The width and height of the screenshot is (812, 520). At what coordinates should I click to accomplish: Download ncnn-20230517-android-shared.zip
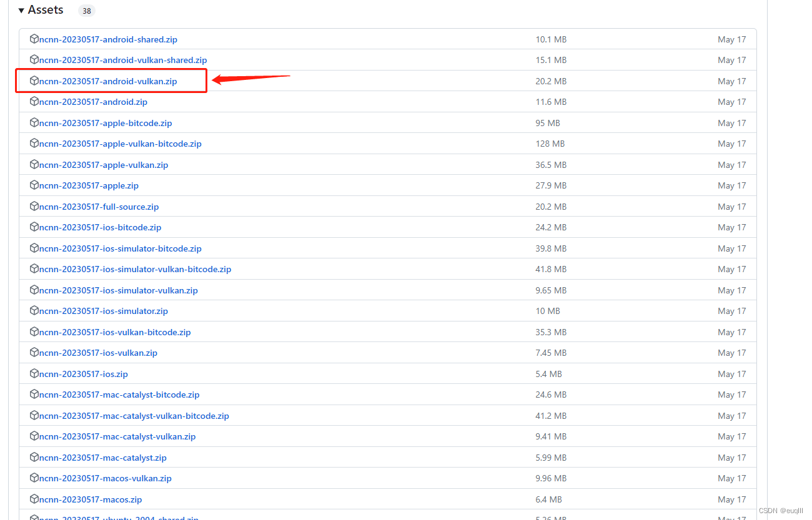coord(108,39)
